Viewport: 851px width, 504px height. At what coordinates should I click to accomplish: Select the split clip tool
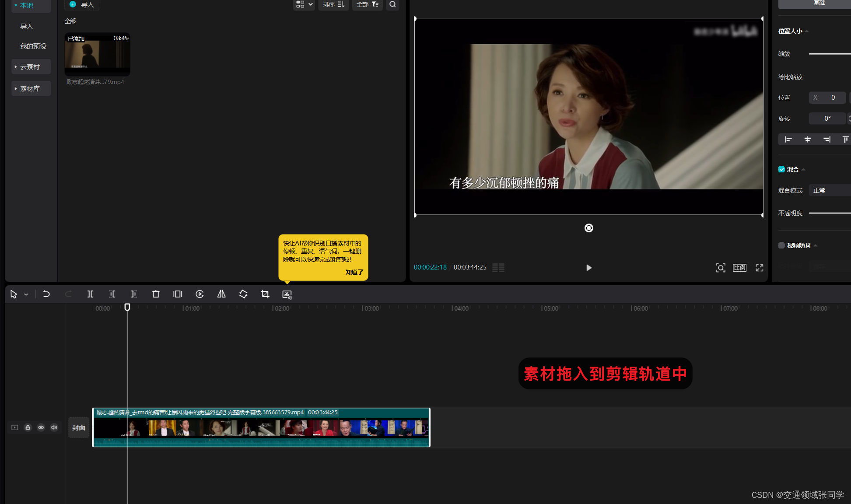click(x=90, y=294)
